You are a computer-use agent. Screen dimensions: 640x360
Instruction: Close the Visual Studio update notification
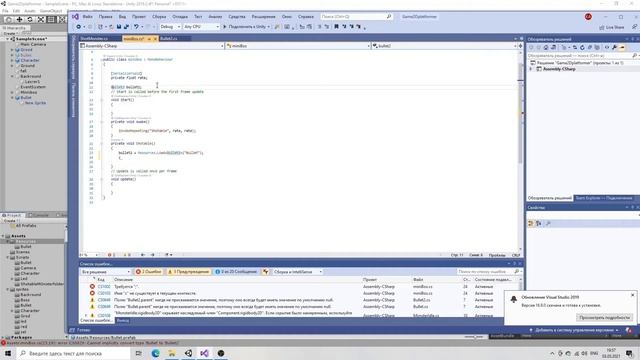[x=632, y=295]
